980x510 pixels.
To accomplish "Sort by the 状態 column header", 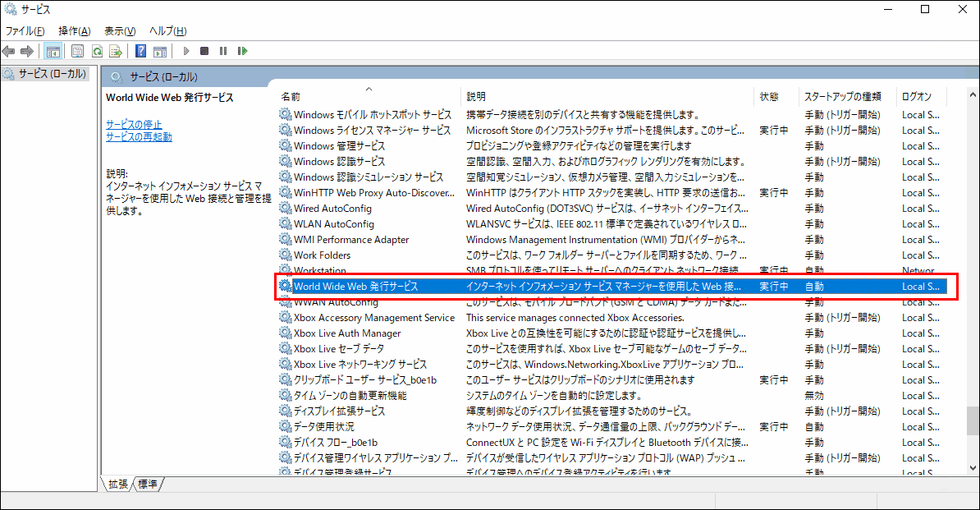I will tap(776, 96).
